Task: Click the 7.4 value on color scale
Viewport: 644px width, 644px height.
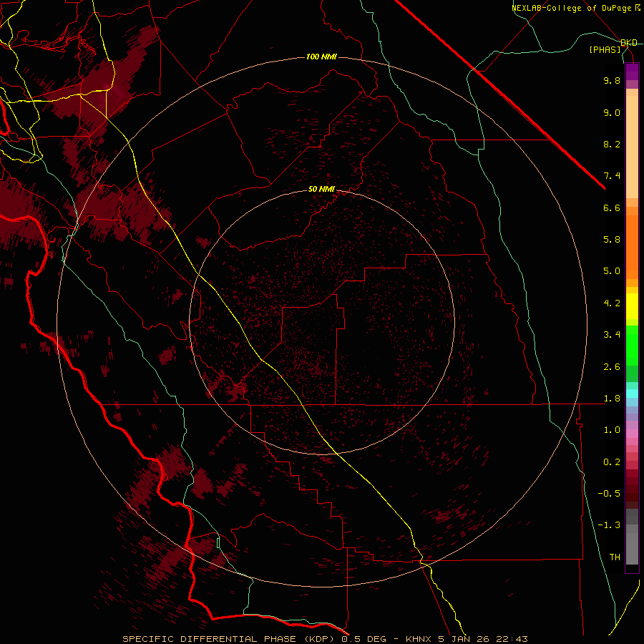Action: (612, 176)
